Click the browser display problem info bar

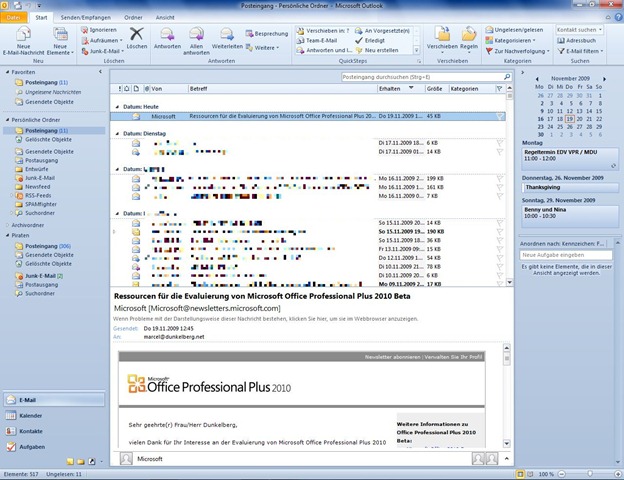(x=265, y=319)
